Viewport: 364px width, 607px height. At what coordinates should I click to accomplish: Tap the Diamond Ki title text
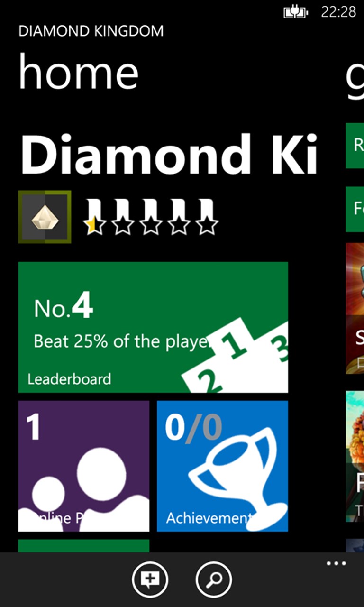click(x=169, y=154)
